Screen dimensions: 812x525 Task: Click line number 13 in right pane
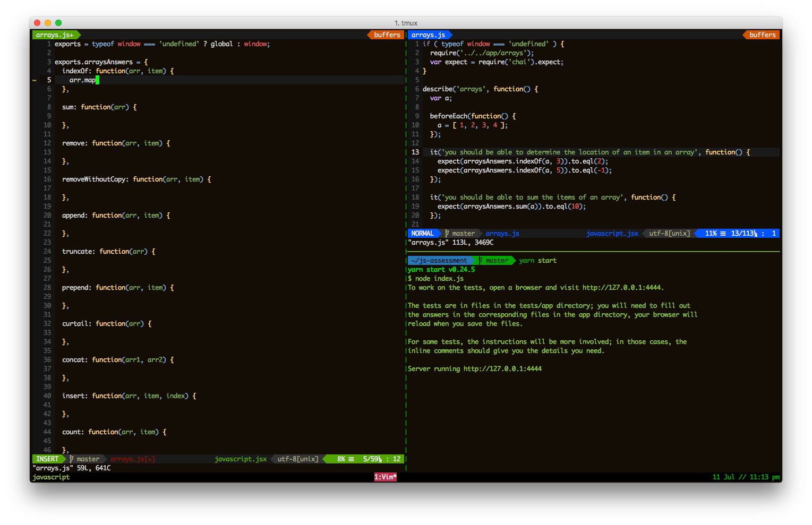click(x=415, y=152)
